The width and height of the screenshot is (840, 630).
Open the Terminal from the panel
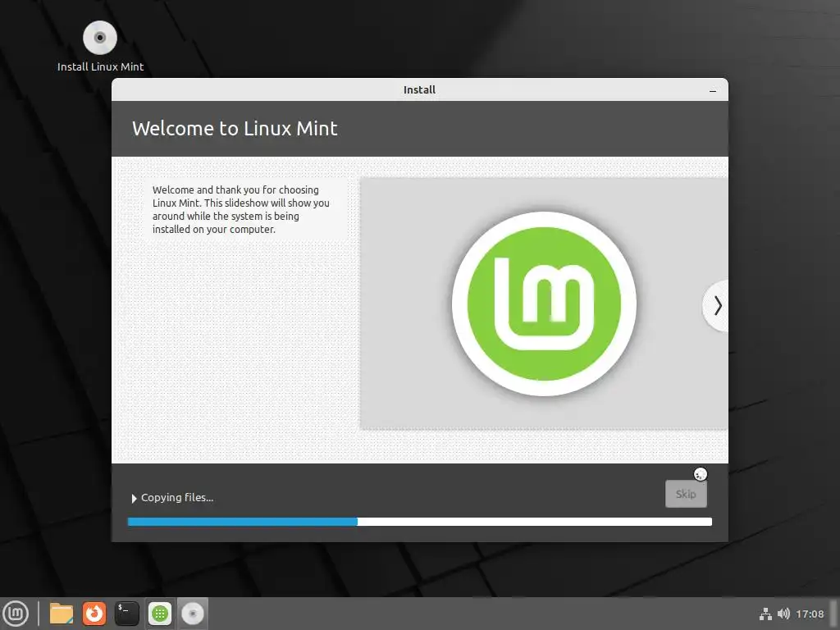127,614
